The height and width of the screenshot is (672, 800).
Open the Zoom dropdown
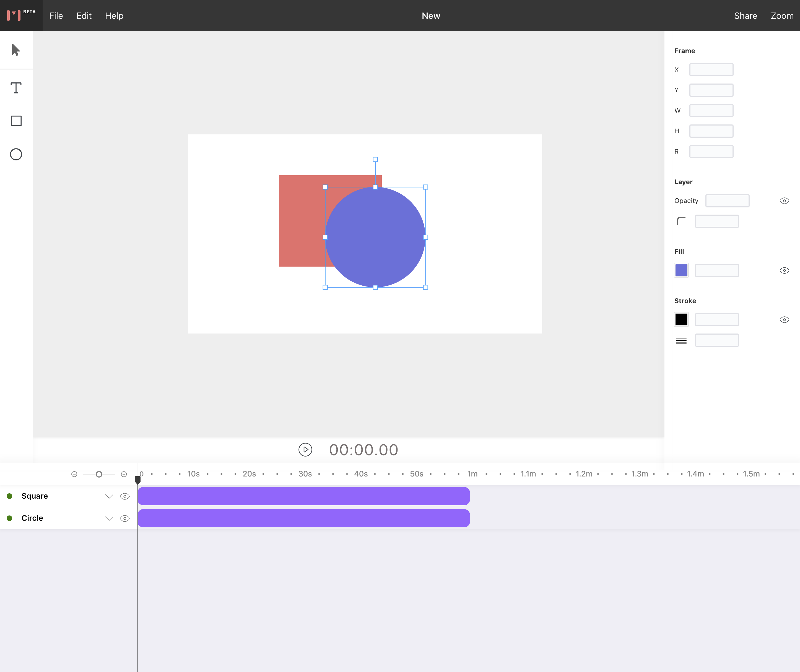tap(782, 15)
